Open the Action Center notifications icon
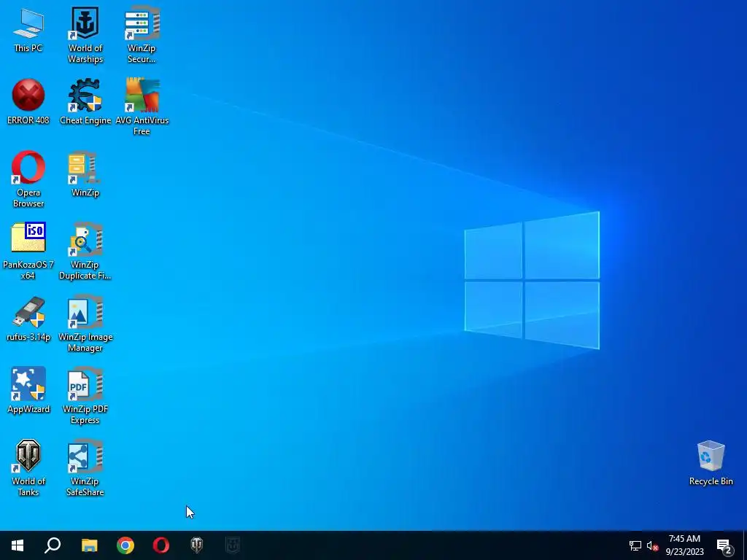This screenshot has height=560, width=747. pyautogui.click(x=724, y=545)
